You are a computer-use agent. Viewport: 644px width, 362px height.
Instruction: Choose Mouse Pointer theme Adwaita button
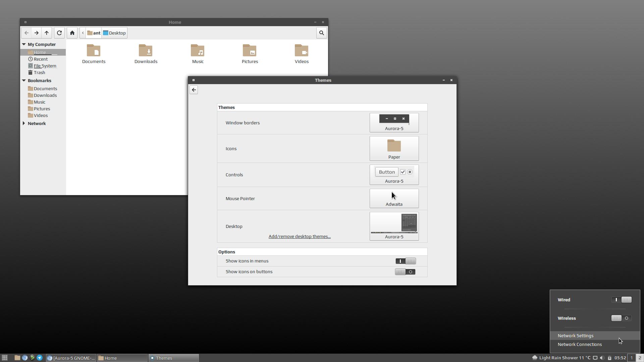(x=394, y=198)
